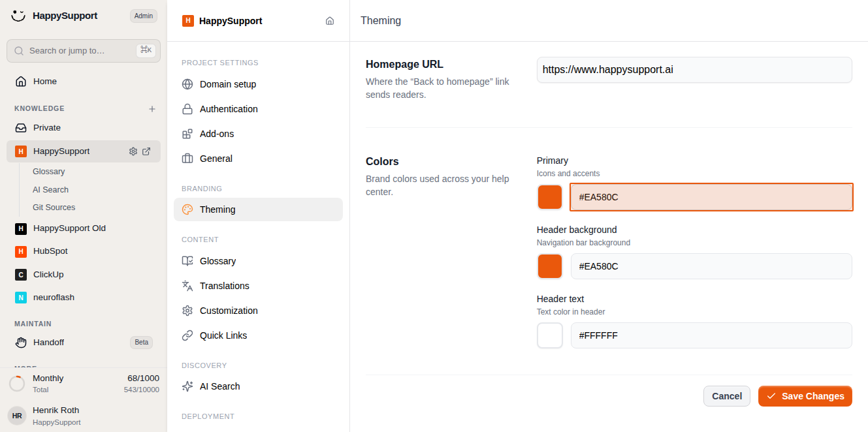The width and height of the screenshot is (868, 432).
Task: Click the Search or jump to field
Action: pos(84,51)
